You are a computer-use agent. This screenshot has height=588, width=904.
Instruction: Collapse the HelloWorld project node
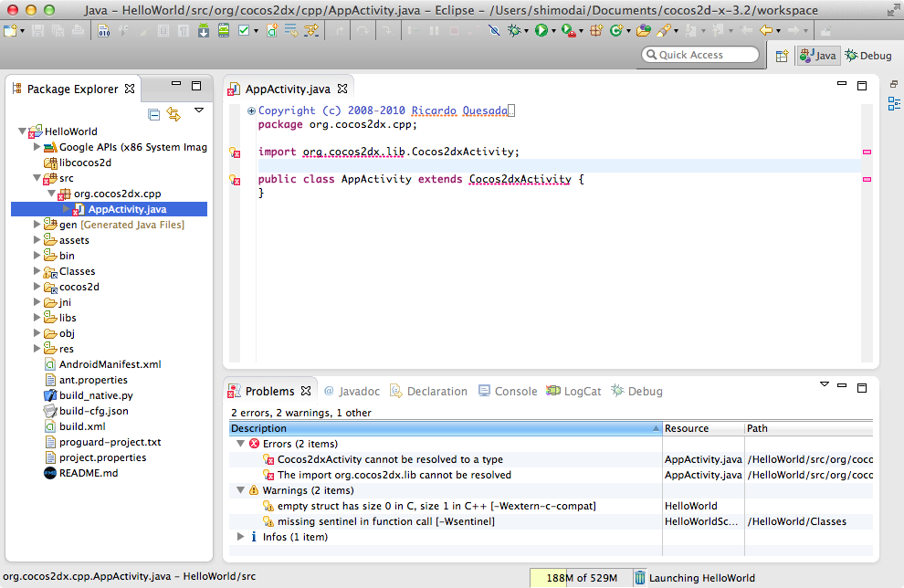[x=23, y=131]
